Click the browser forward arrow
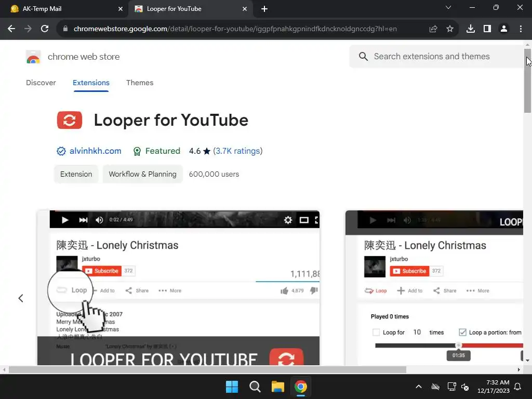The height and width of the screenshot is (399, 532). (x=28, y=29)
